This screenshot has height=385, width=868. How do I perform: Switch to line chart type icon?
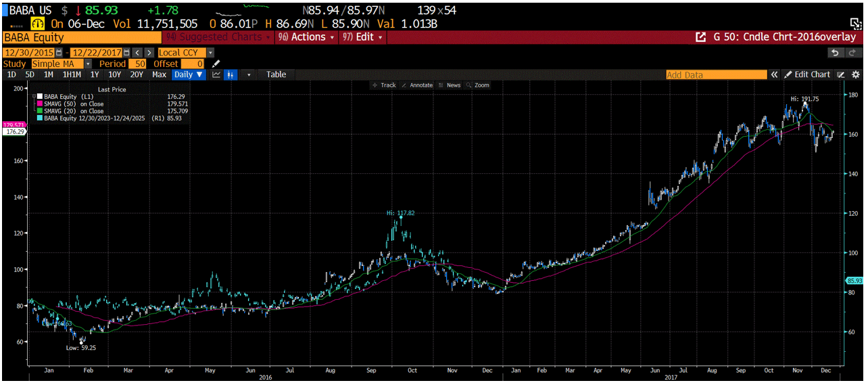pos(216,74)
